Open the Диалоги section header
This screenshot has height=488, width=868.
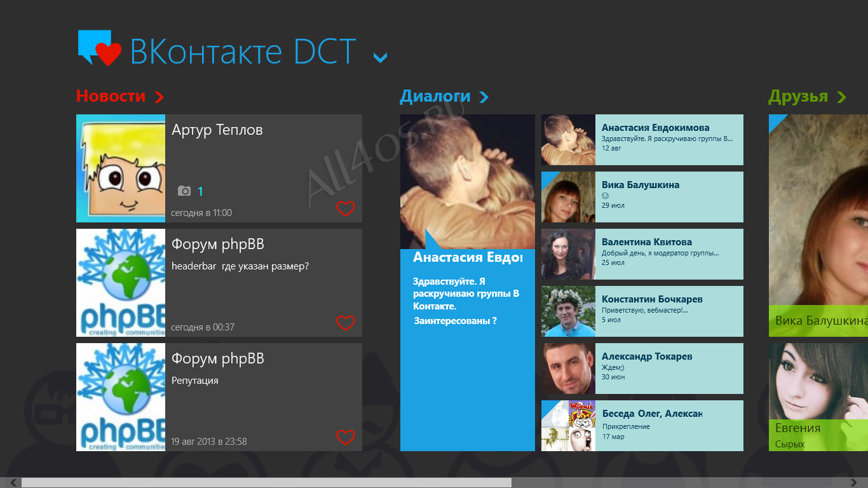[x=435, y=97]
